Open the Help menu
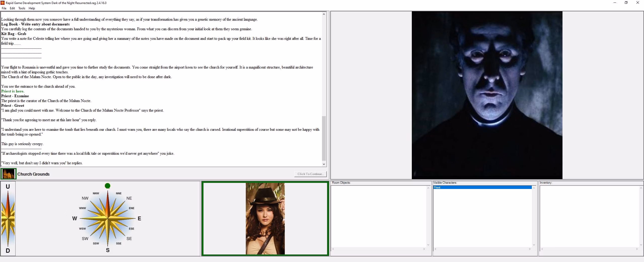 click(x=32, y=8)
